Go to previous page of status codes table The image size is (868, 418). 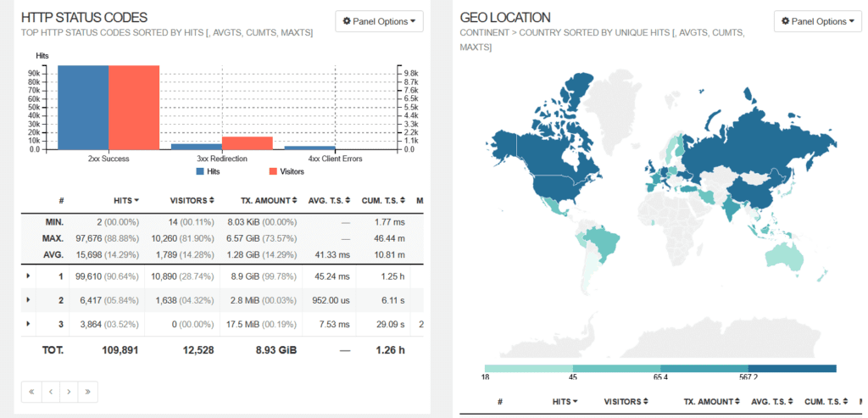point(50,391)
